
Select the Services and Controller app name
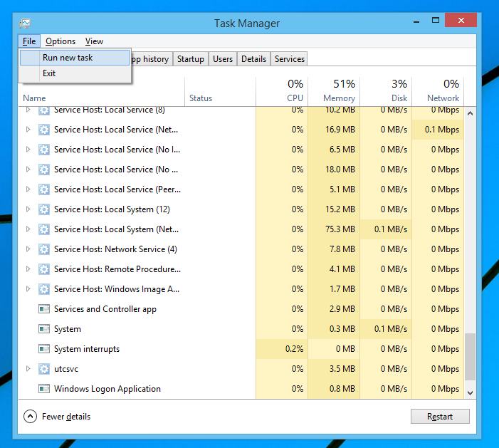(105, 309)
